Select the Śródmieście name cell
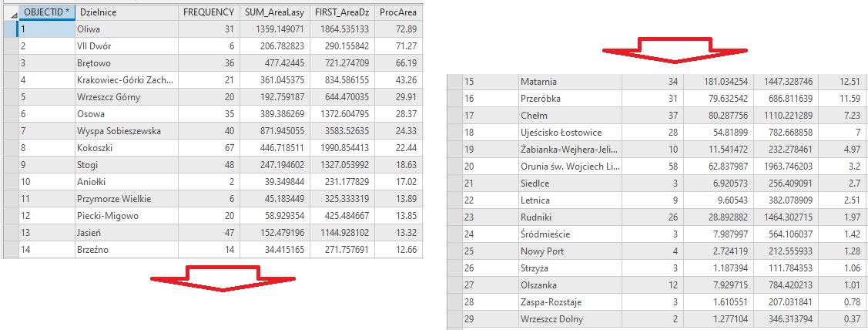Screen dimensions: 868x330 [x=570, y=234]
